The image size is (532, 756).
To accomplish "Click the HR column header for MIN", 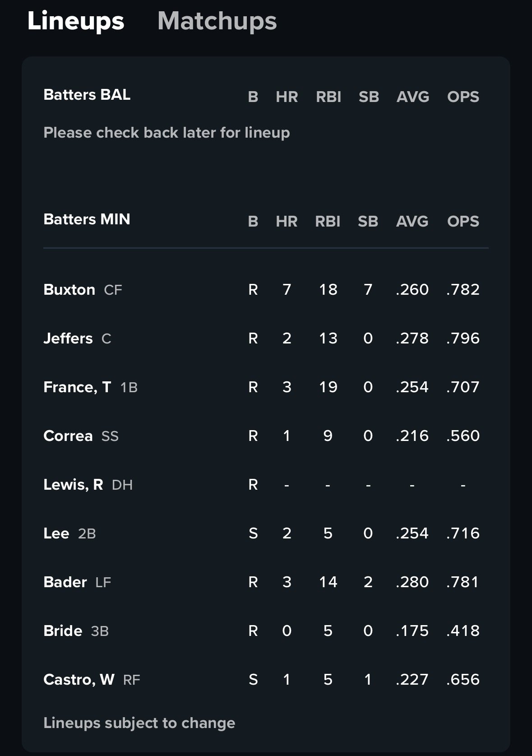I will (x=287, y=221).
